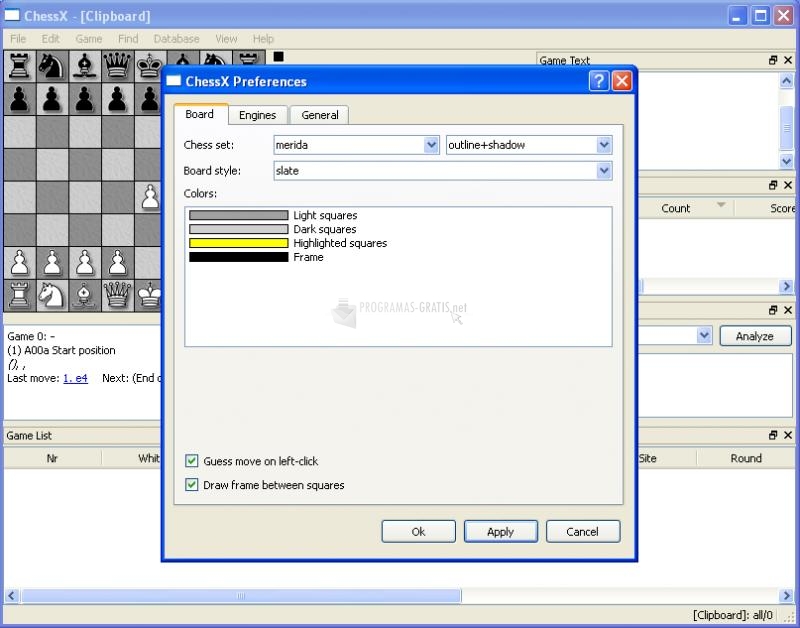This screenshot has width=800, height=628.
Task: Open the Board style slate dropdown
Action: coord(604,170)
